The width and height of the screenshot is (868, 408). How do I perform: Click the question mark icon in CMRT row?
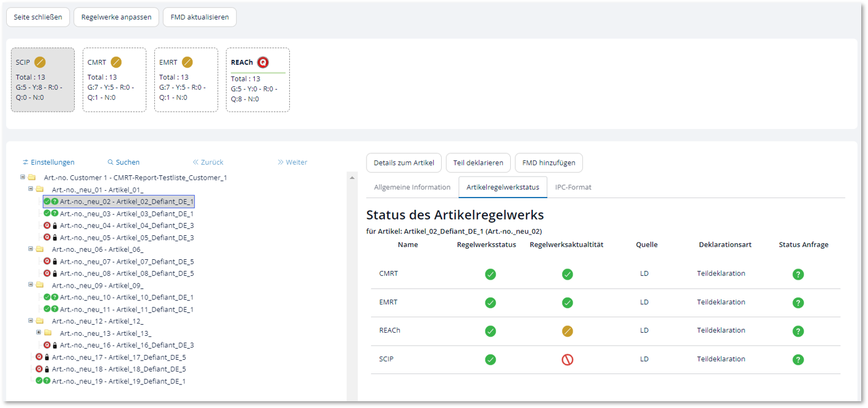tap(798, 274)
